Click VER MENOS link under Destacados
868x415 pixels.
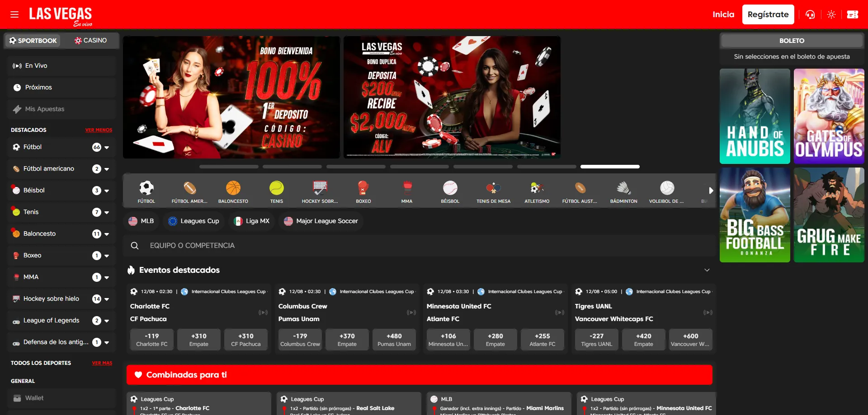pyautogui.click(x=99, y=130)
